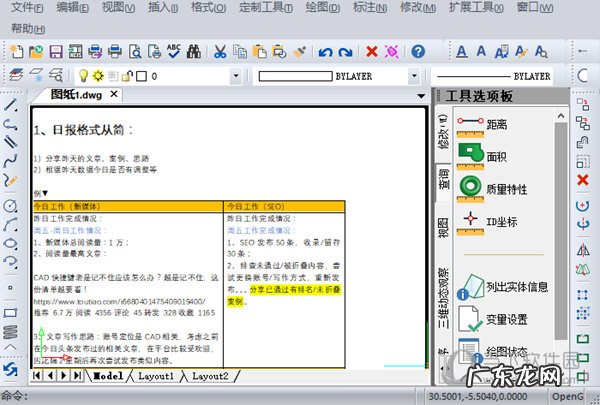Click the 面积 area tool

pyautogui.click(x=482, y=157)
